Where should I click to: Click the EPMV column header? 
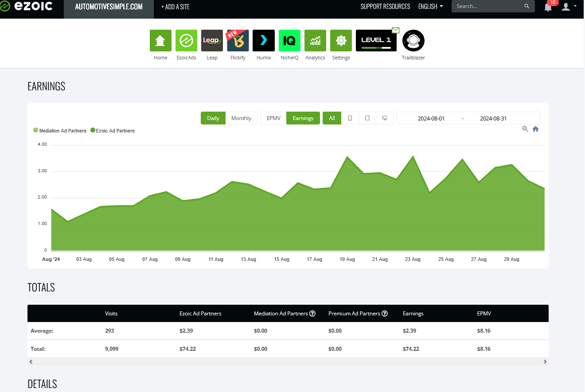point(484,314)
